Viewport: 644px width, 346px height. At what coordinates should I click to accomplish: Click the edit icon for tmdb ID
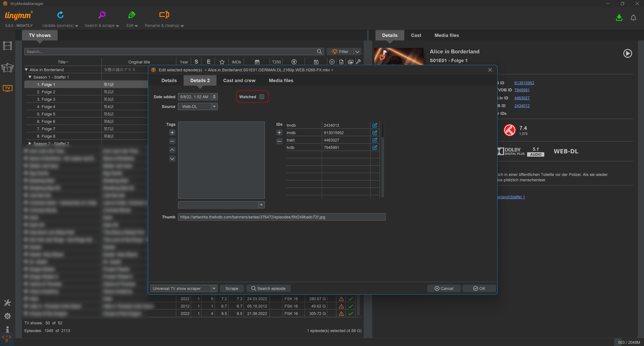coord(374,125)
